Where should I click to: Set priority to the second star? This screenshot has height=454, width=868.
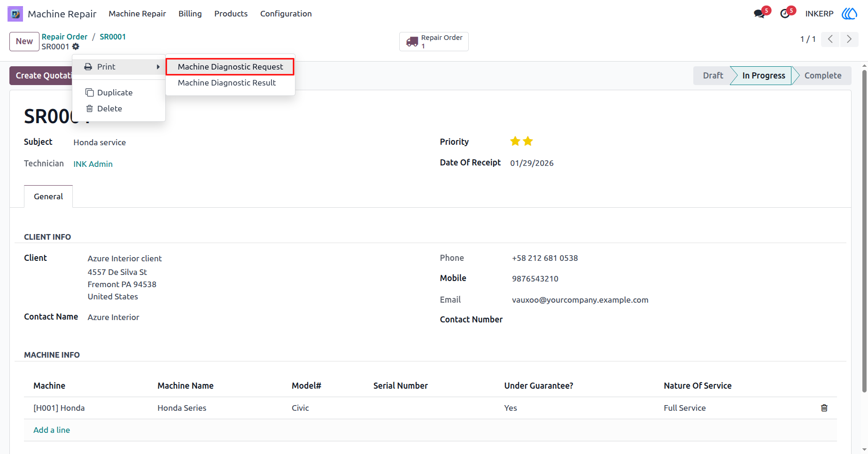click(x=528, y=141)
